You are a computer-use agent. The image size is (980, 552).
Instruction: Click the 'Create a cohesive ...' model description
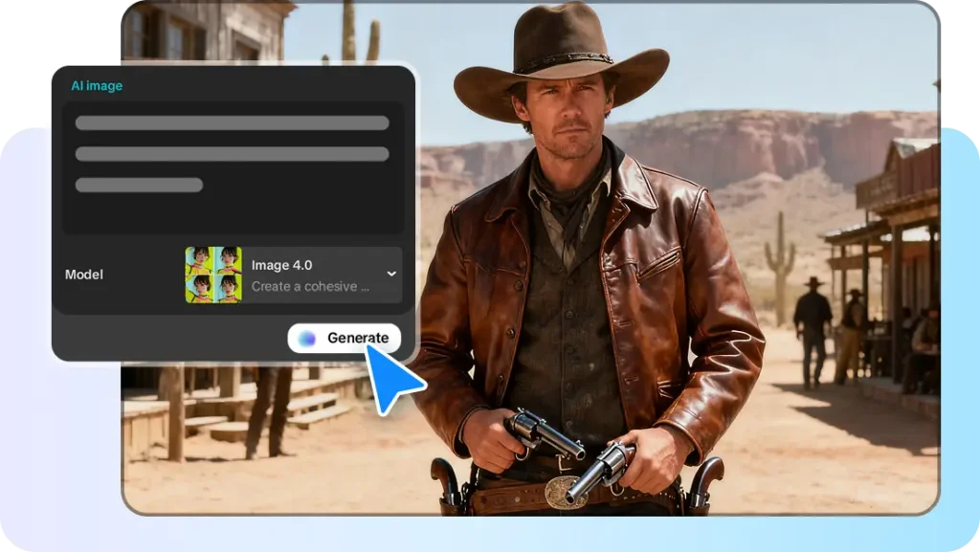310,286
